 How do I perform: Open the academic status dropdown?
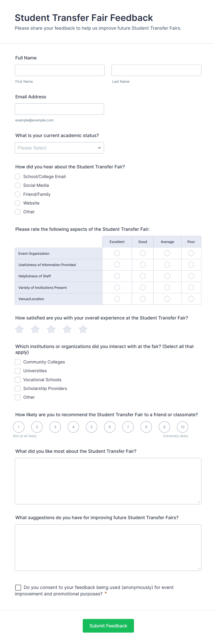pos(59,148)
